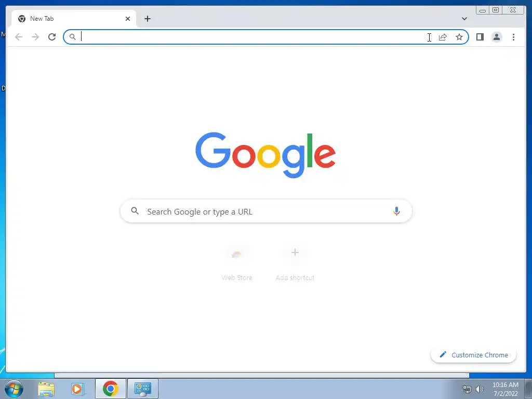532x399 pixels.
Task: Launch Windows Media Player from taskbar
Action: 77,389
